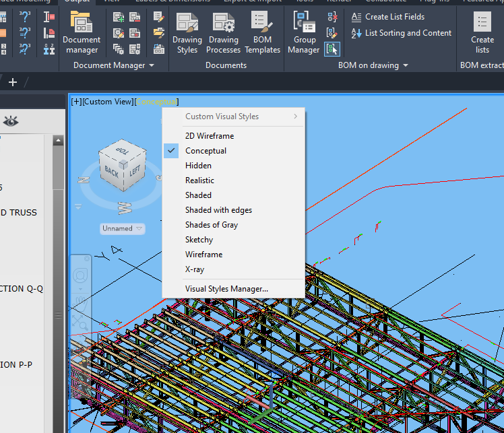Click folder with brush icon

pos(159,33)
